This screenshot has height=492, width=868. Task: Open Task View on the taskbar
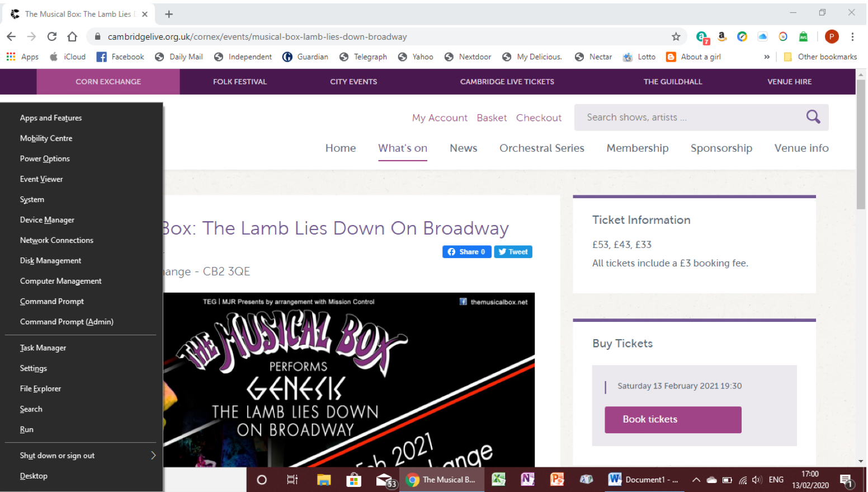292,480
